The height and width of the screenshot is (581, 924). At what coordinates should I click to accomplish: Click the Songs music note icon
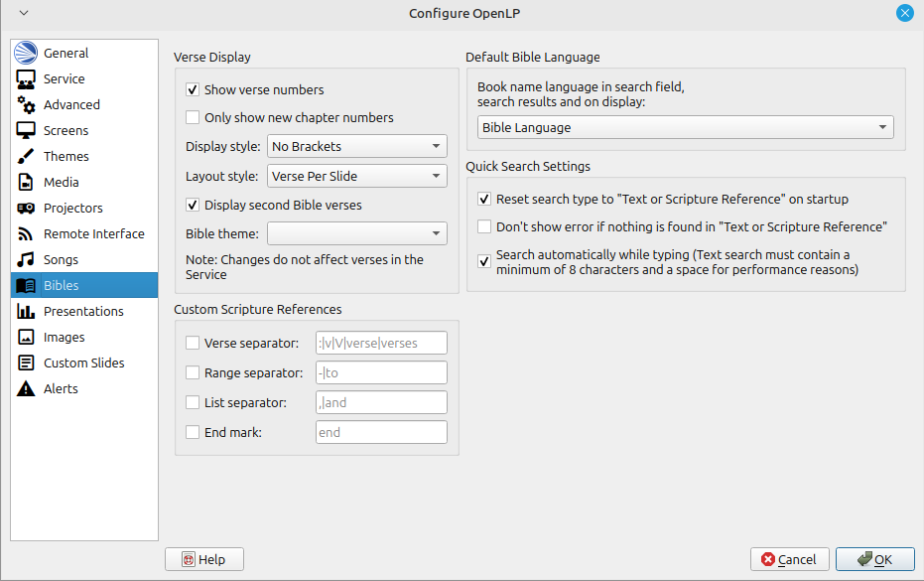(x=26, y=260)
